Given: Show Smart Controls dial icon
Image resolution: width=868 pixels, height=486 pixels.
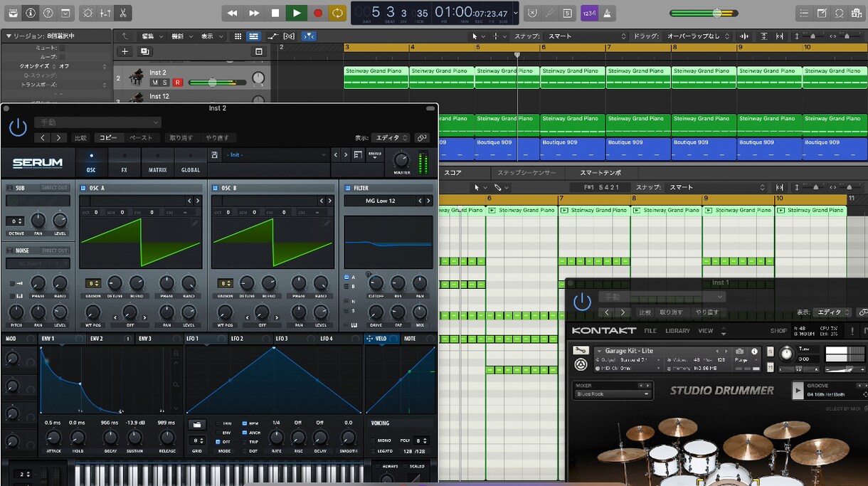Looking at the screenshot, I should (88, 13).
